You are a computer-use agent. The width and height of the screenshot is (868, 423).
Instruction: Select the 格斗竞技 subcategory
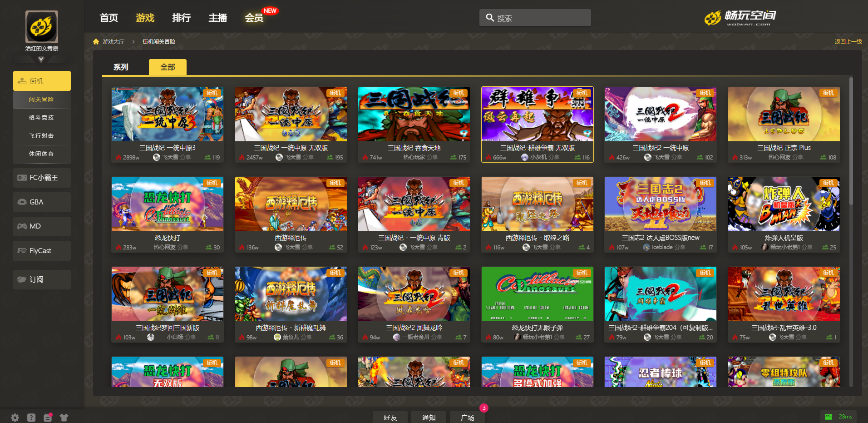pos(42,118)
